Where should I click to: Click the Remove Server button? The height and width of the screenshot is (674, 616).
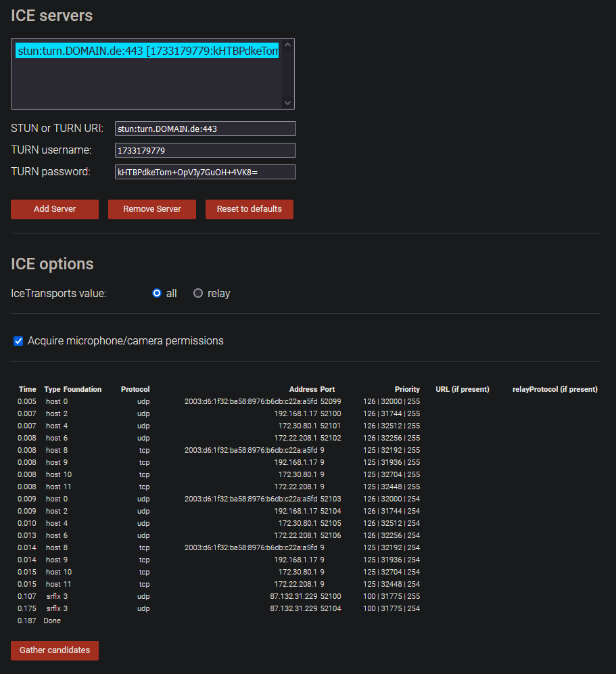point(152,209)
